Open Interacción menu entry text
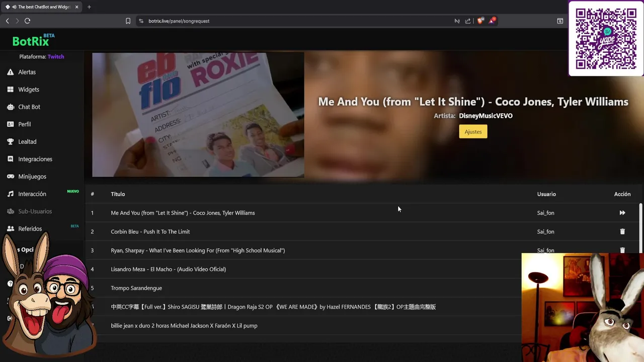 coord(32,194)
